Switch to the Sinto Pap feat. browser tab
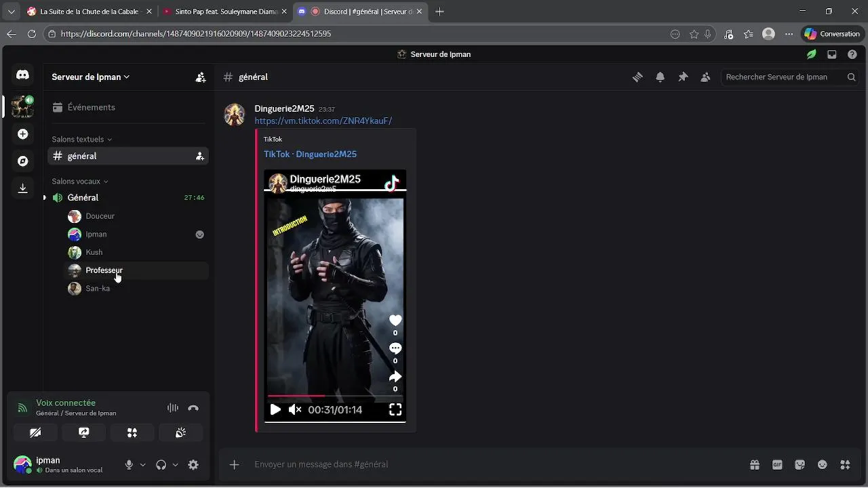This screenshot has height=488, width=868. point(226,12)
